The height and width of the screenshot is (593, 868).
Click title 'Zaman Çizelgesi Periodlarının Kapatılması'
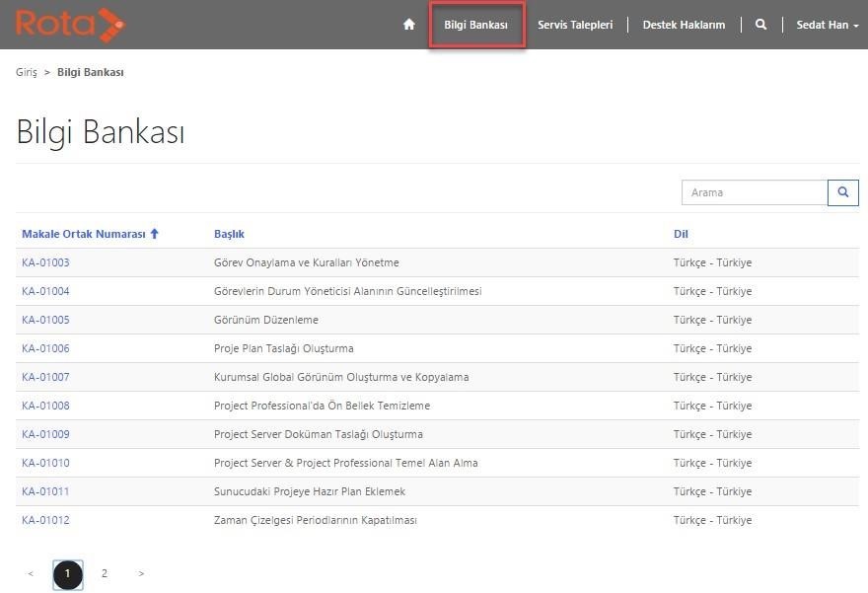316,520
